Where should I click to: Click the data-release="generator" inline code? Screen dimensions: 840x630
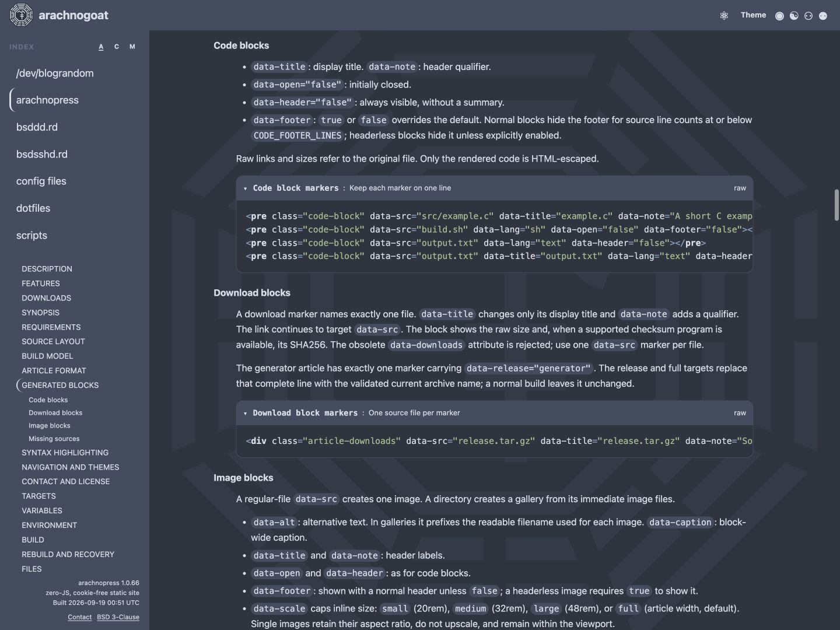pos(529,368)
